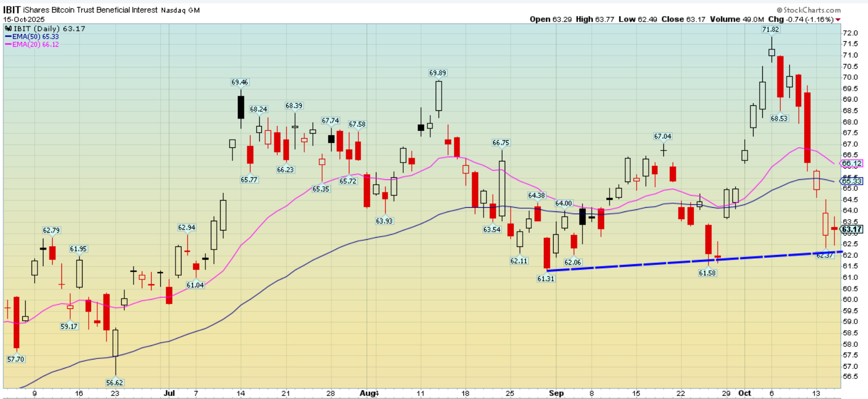This screenshot has width=868, height=399.
Task: Click the 62.94 price label
Action: point(186,228)
